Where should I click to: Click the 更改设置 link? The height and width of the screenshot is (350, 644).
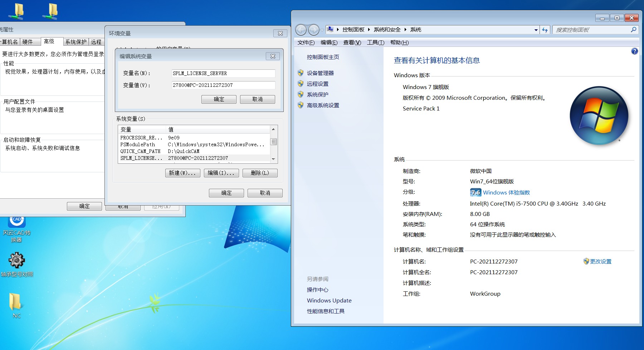click(x=600, y=261)
